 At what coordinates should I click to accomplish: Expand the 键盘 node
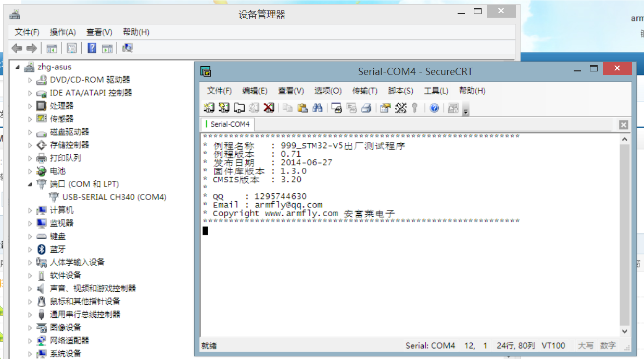coord(30,236)
